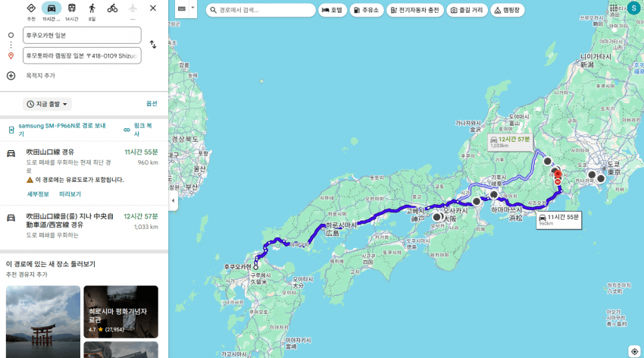
Task: Click the 링크 복사 copy link button
Action: (x=142, y=129)
